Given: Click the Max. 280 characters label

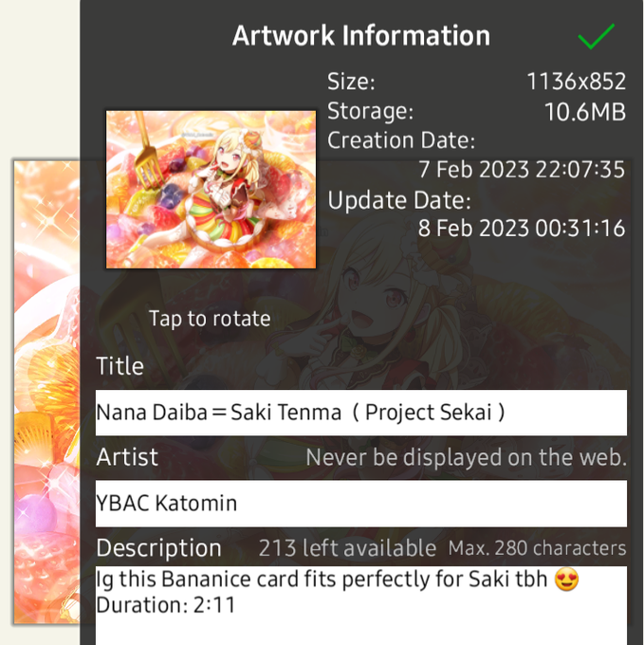Looking at the screenshot, I should (537, 548).
